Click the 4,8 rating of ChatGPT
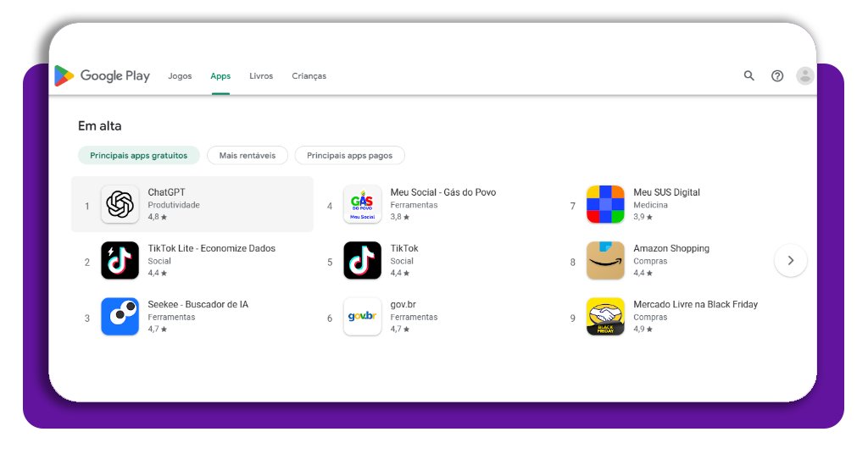Image resolution: width=868 pixels, height=454 pixels. [157, 217]
